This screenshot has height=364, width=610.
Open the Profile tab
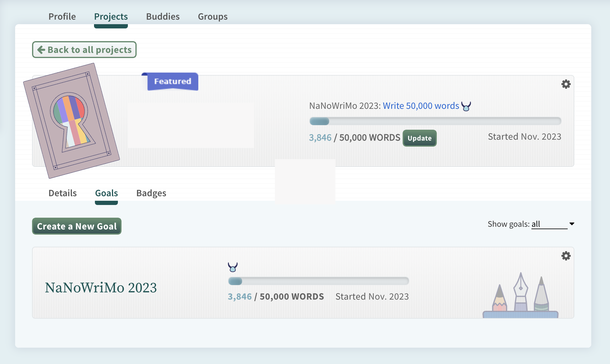tap(62, 17)
